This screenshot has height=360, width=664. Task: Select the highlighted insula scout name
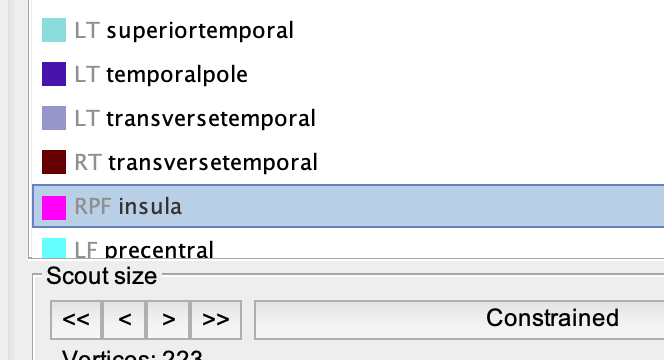click(150, 206)
